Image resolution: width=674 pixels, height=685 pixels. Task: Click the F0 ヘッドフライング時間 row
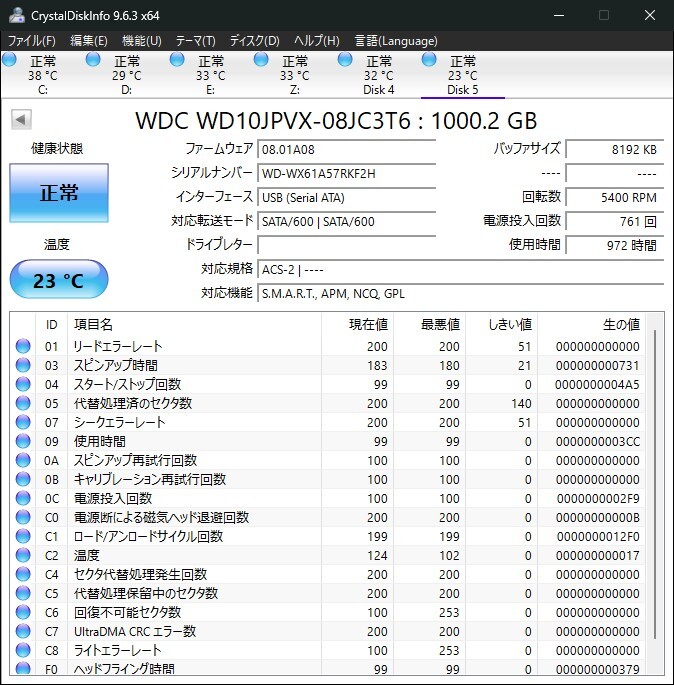point(328,667)
